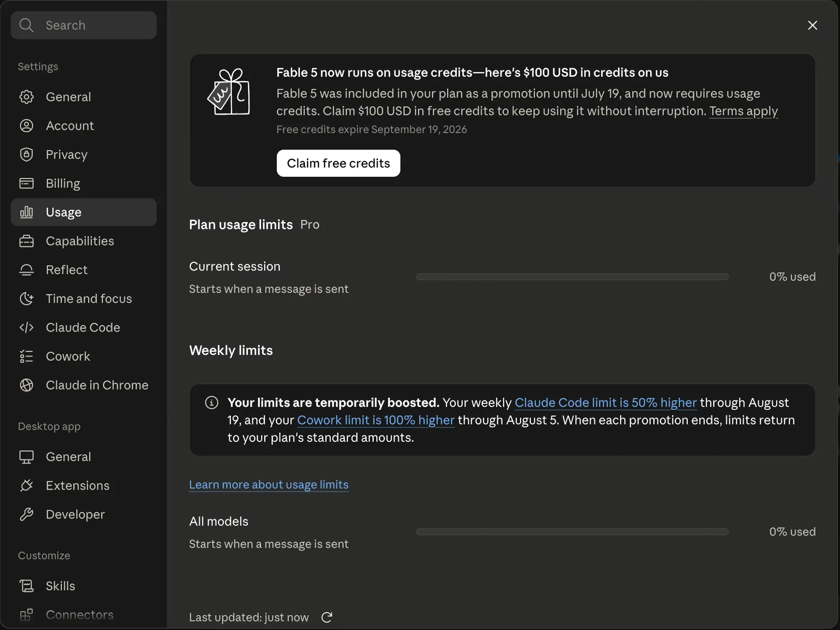The height and width of the screenshot is (630, 840).
Task: Click the General gear icon under Settings
Action: pyautogui.click(x=26, y=97)
